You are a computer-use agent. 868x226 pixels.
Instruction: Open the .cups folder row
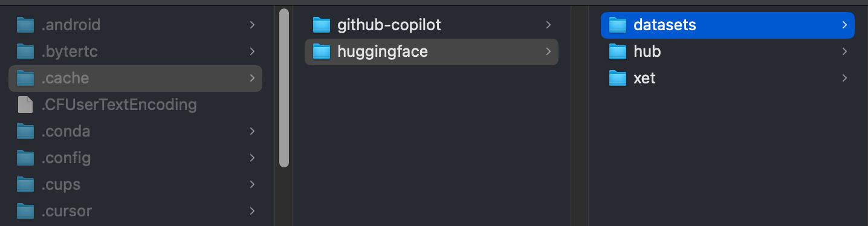click(x=135, y=185)
